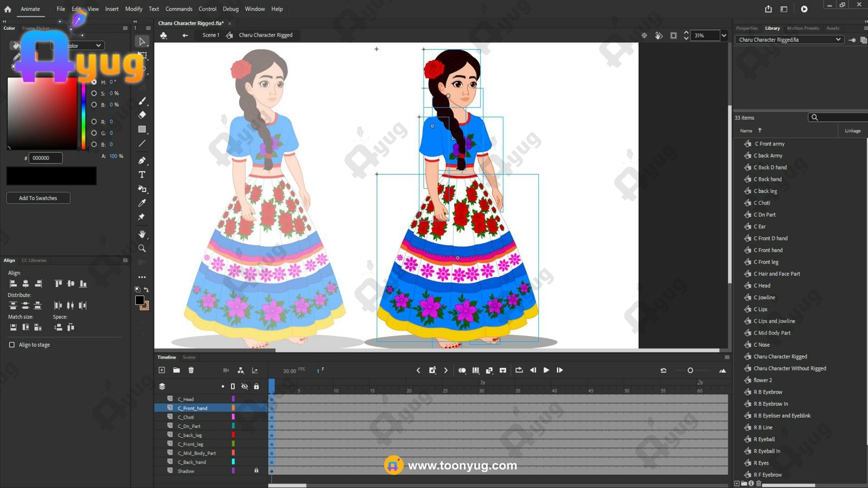The image size is (868, 488).
Task: Choose the Hand tool
Action: [x=142, y=234]
